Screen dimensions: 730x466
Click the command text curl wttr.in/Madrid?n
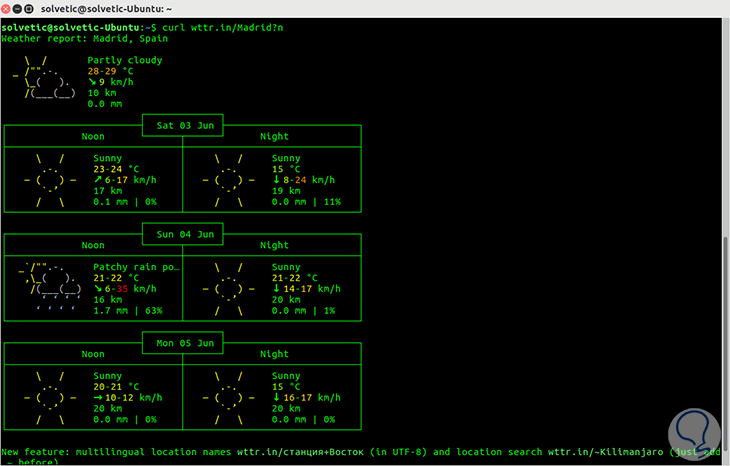point(223,27)
